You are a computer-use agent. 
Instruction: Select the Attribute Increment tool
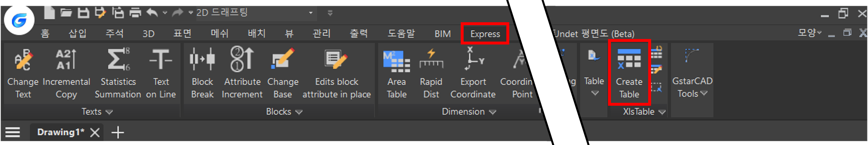pos(242,60)
